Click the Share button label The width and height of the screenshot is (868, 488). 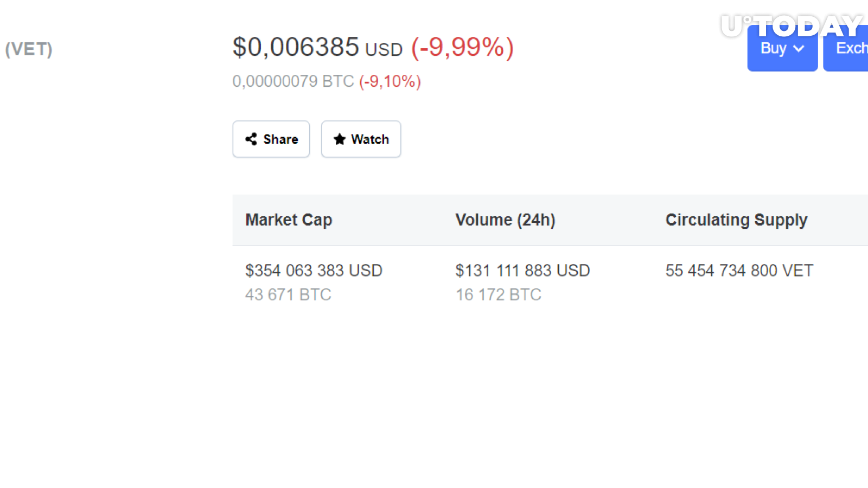280,139
